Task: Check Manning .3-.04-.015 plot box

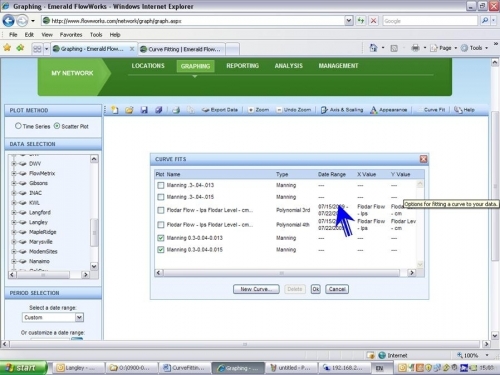Action: tap(161, 197)
